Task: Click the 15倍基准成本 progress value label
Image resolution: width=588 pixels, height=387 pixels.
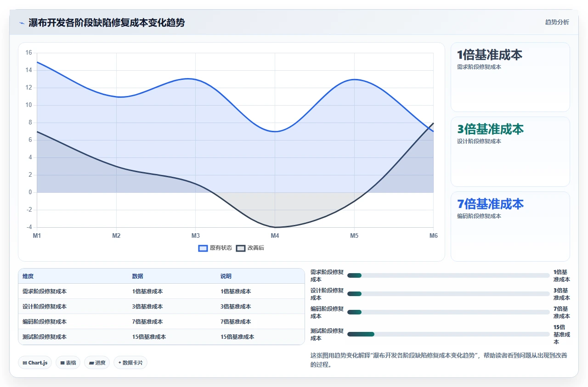Action: point(561,335)
